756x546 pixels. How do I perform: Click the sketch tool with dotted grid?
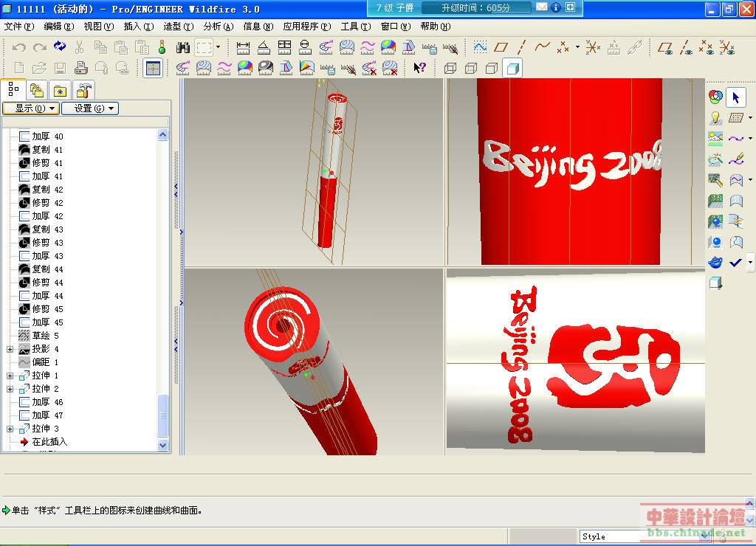pos(480,47)
